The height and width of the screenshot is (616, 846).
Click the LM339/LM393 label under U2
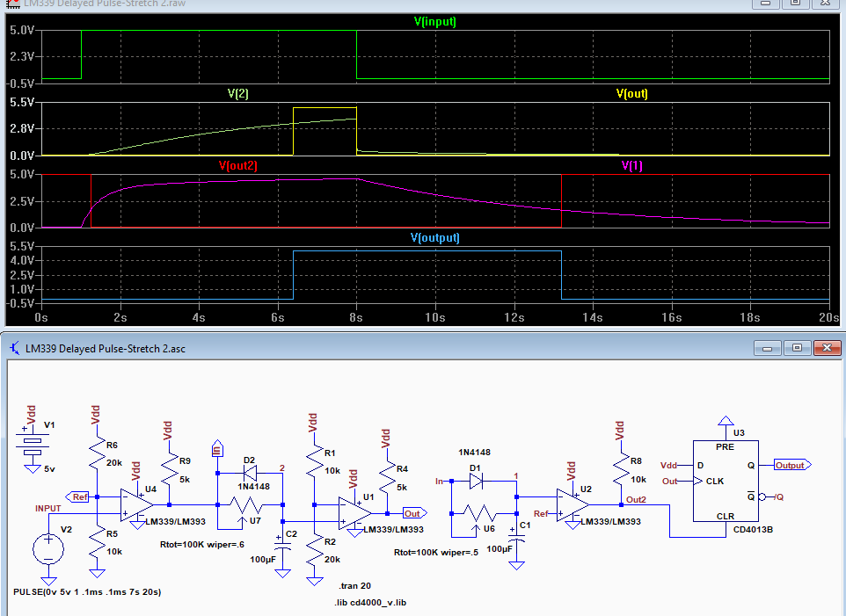pyautogui.click(x=611, y=522)
